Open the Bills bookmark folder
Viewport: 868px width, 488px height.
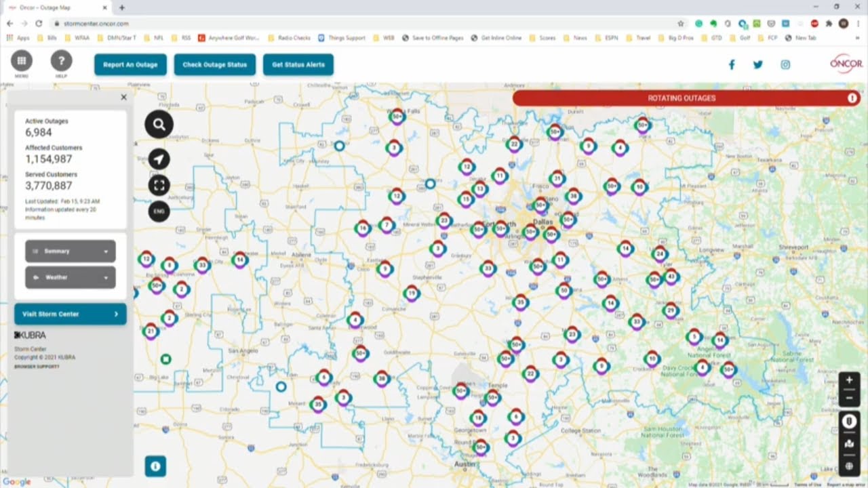click(47, 38)
